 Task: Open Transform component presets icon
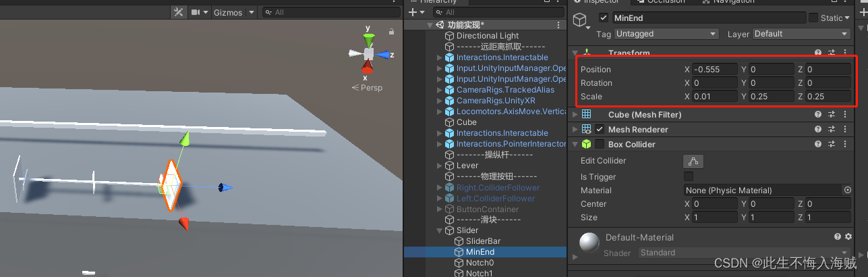pyautogui.click(x=832, y=53)
